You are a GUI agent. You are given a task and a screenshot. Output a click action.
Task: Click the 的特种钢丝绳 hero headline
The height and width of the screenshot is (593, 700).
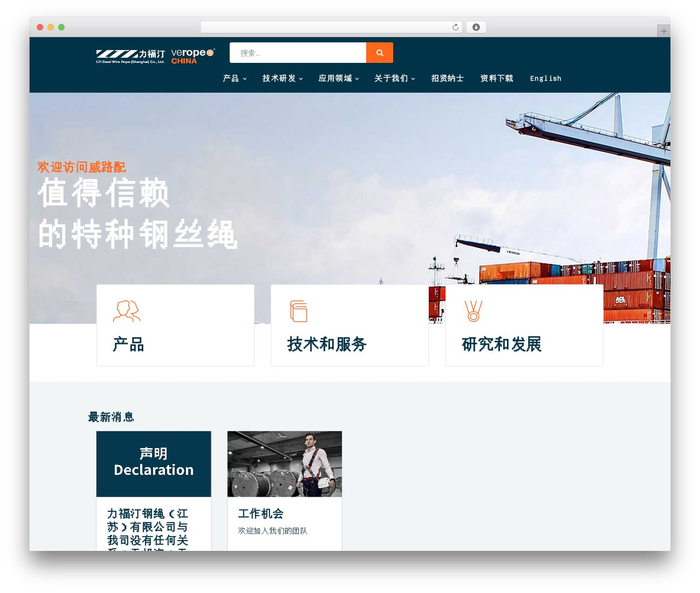(137, 234)
